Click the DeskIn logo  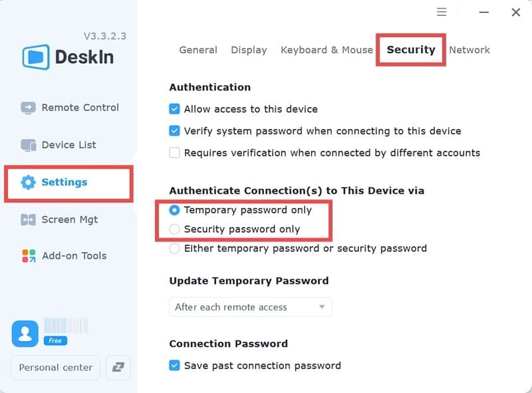[x=68, y=57]
